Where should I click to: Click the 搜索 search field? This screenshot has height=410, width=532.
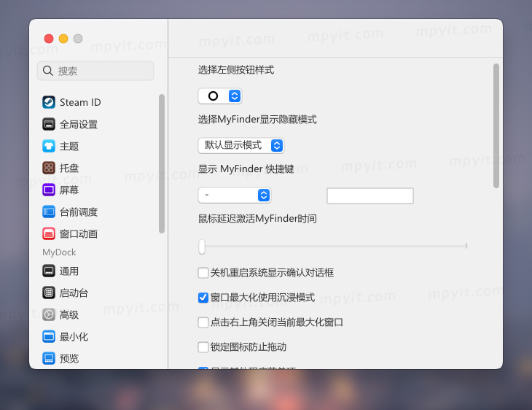pos(95,71)
